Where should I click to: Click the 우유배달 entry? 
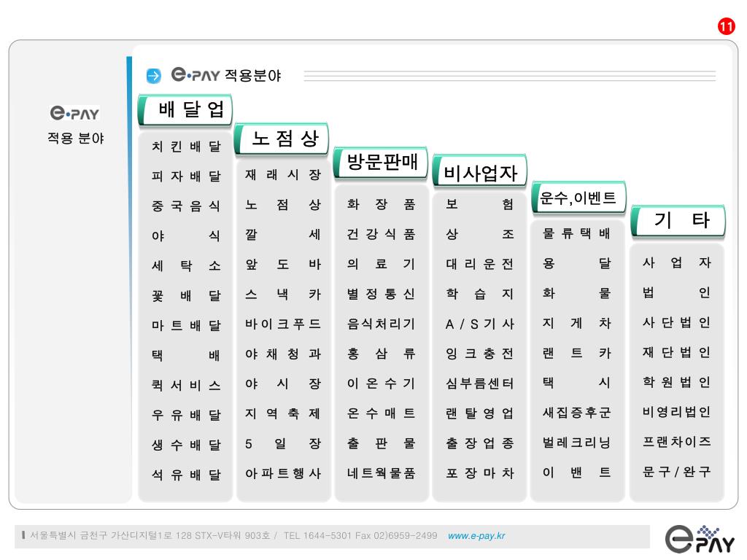(186, 415)
